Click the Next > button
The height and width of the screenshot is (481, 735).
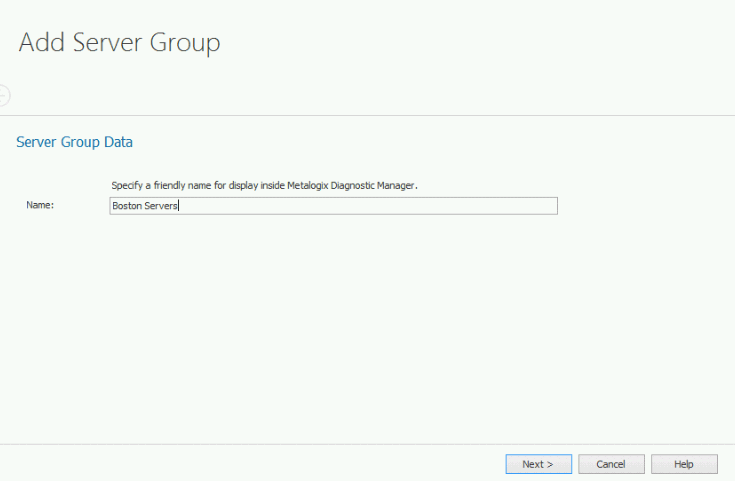(x=538, y=464)
